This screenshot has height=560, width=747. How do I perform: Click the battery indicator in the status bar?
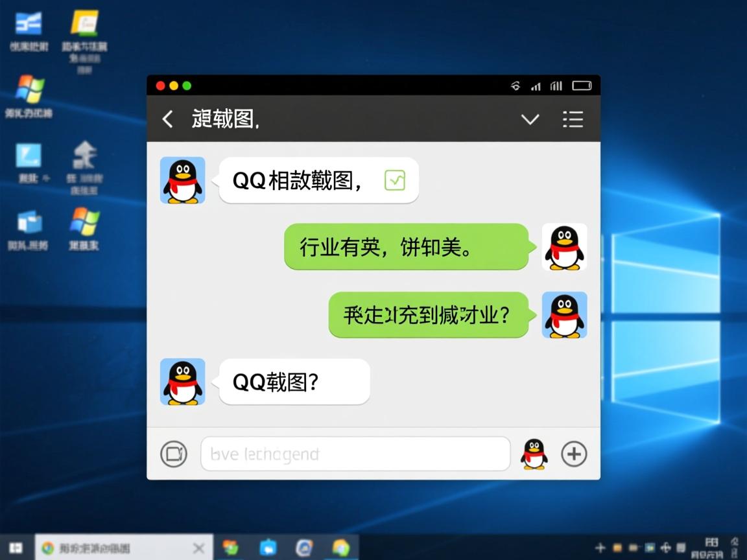click(x=580, y=85)
